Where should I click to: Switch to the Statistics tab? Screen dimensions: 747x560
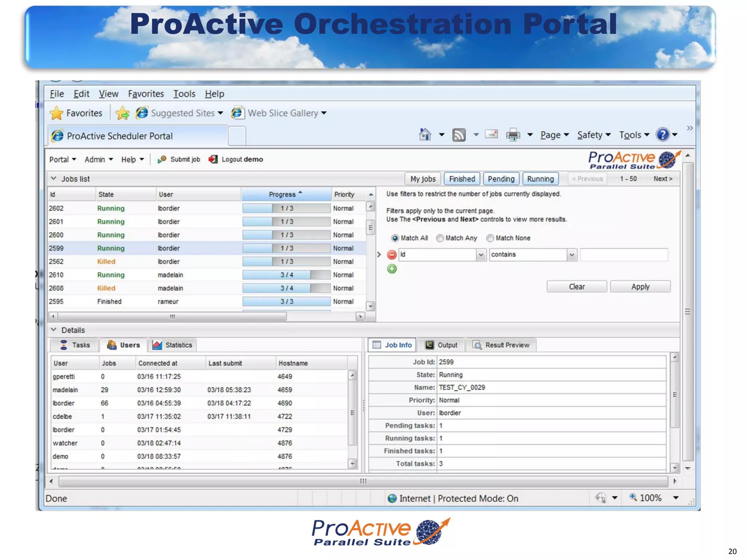tap(173, 345)
